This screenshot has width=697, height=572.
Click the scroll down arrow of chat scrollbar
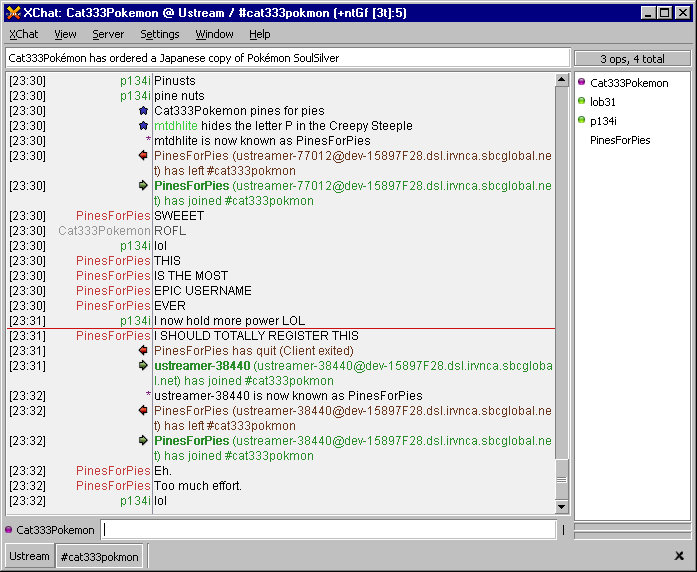point(562,506)
